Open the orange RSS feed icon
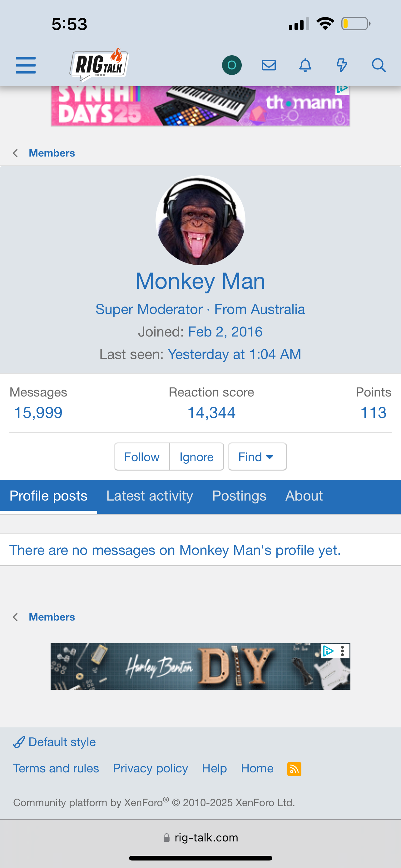This screenshot has width=401, height=868. 294,769
